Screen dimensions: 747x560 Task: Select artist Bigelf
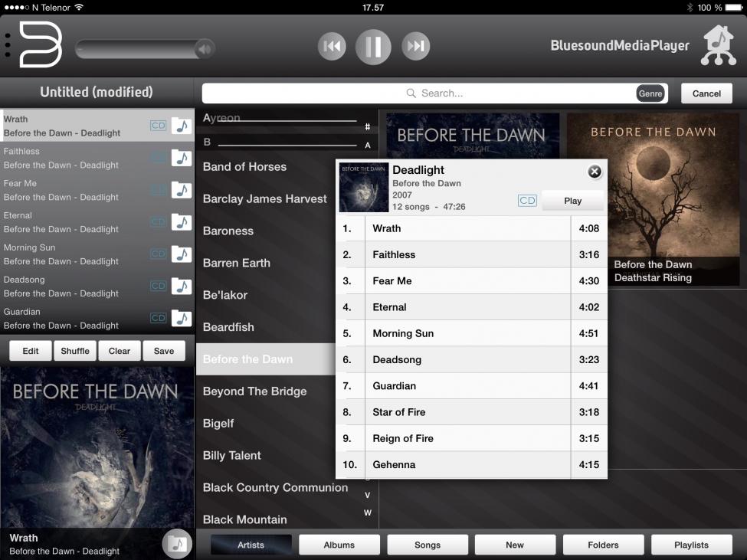(x=266, y=424)
